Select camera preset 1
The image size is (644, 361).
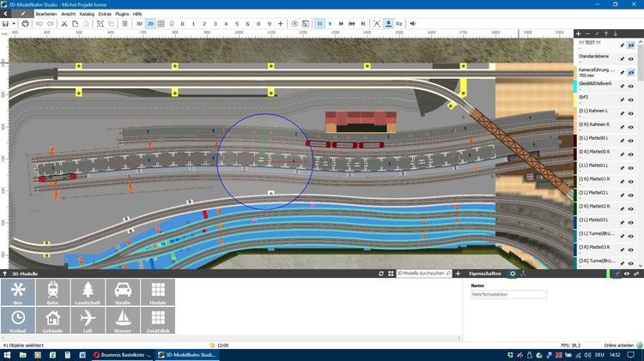point(193,24)
